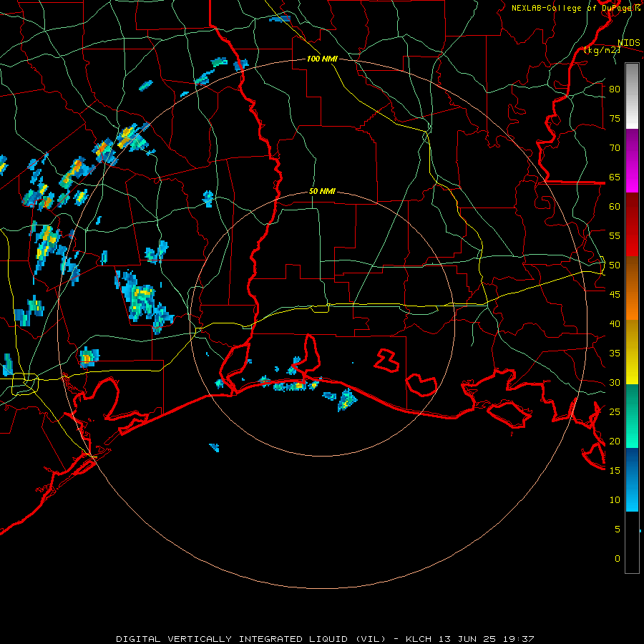Screen dimensions: 644x644
Task: Pick the yellow segment of the color bar
Action: (632, 352)
